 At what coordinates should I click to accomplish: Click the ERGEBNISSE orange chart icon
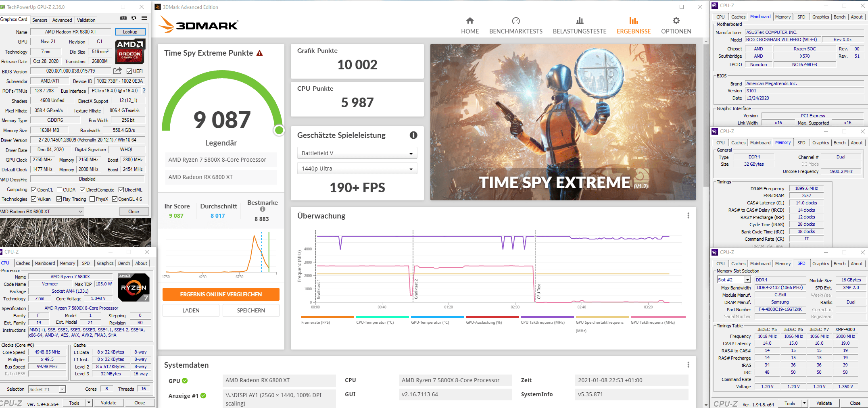pyautogui.click(x=634, y=21)
